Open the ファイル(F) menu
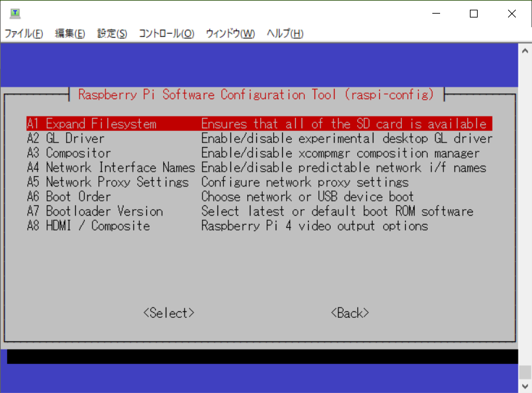The width and height of the screenshot is (532, 393). click(x=24, y=34)
